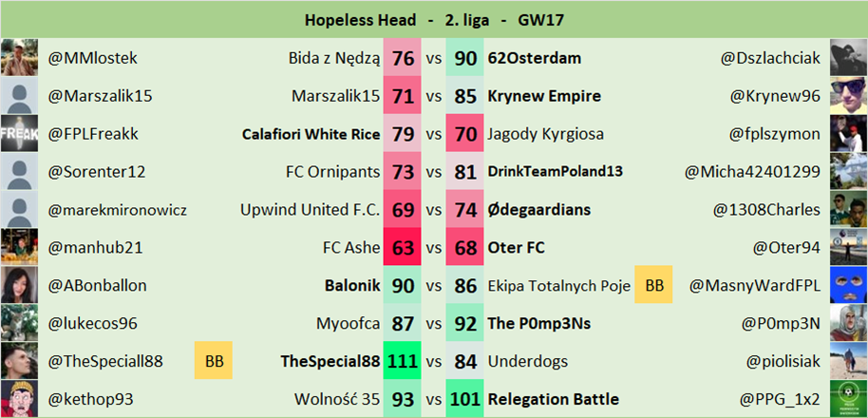
Task: Click the default avatar next to @marekmironowicz
Action: coord(19,209)
